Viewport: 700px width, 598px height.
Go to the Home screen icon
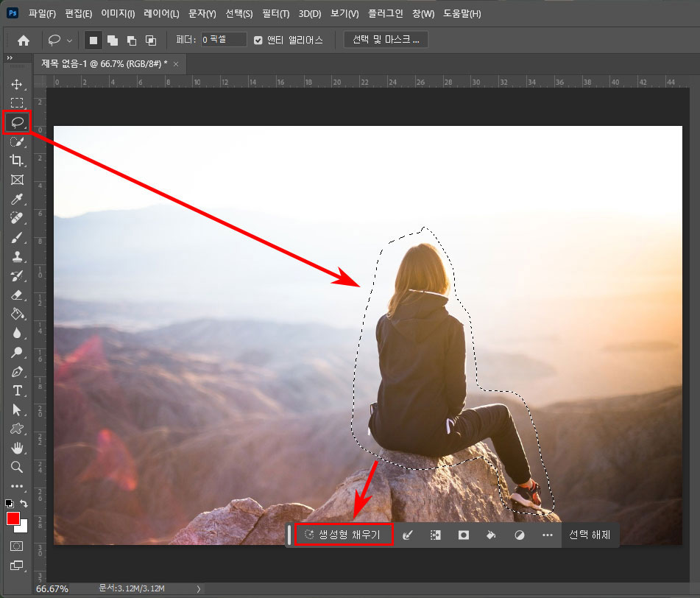point(24,41)
